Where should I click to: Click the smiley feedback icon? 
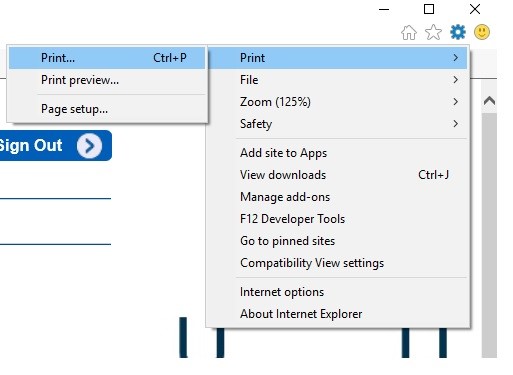coord(482,32)
